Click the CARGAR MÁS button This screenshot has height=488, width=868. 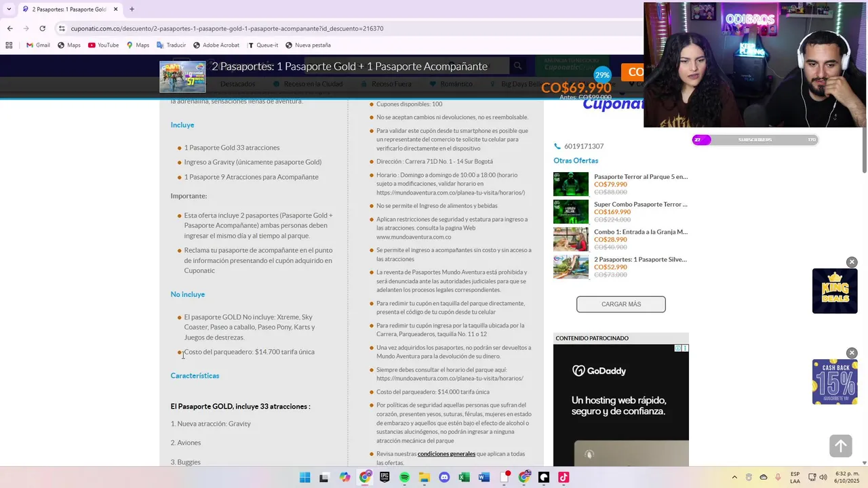pos(621,304)
